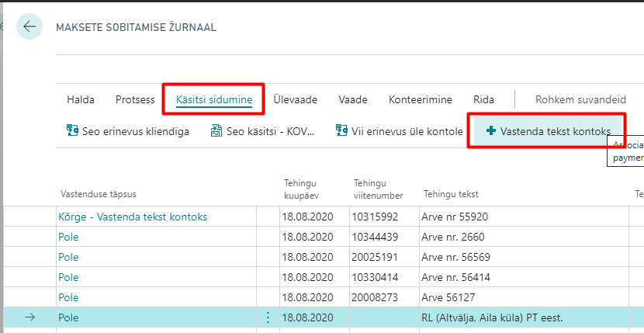Open the Rida menu
The height and width of the screenshot is (333, 644).
point(483,99)
